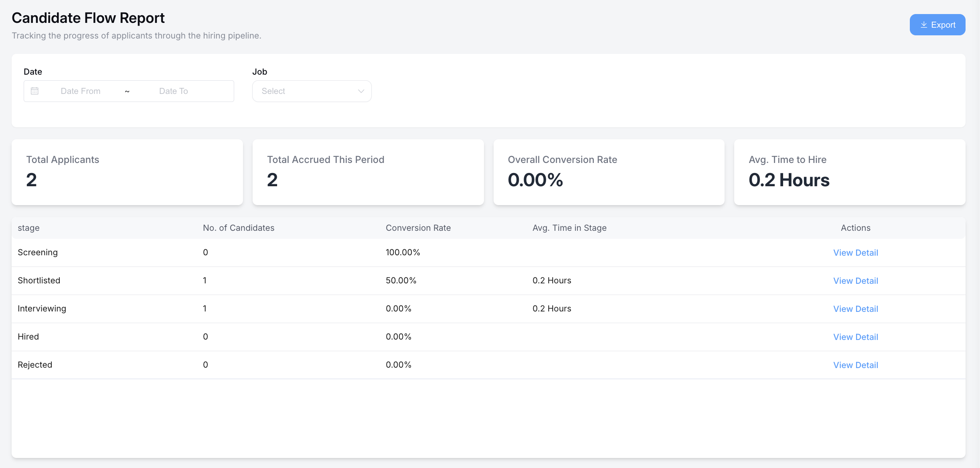980x468 pixels.
Task: Click the Date From input
Action: coord(81,91)
